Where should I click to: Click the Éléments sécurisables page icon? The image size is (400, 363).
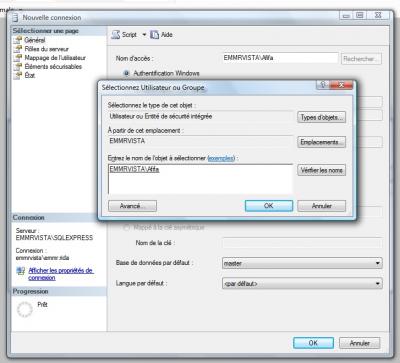point(18,66)
